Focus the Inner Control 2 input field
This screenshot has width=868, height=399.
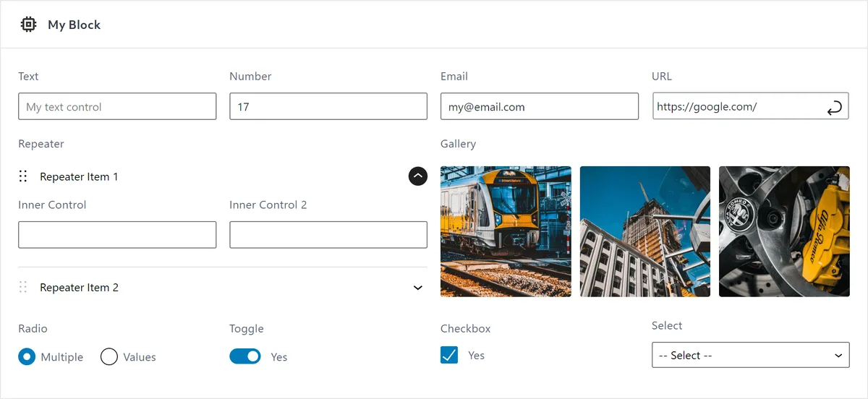(x=328, y=235)
